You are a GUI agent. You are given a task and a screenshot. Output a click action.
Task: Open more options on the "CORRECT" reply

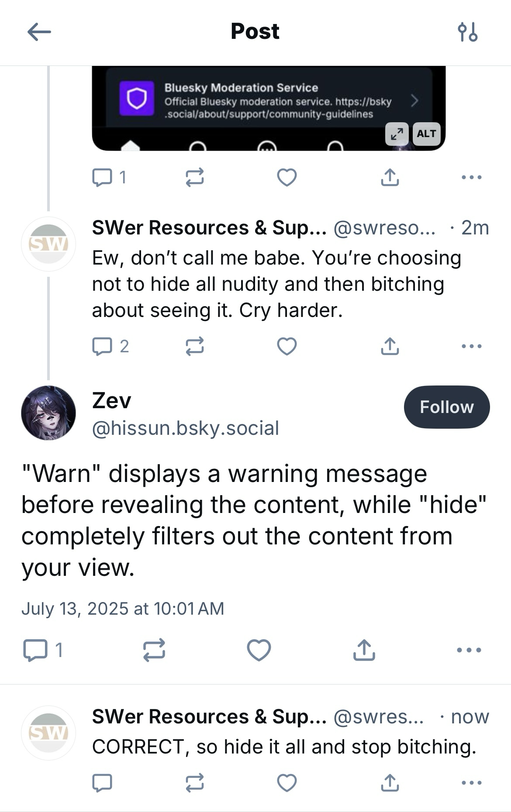tap(472, 783)
